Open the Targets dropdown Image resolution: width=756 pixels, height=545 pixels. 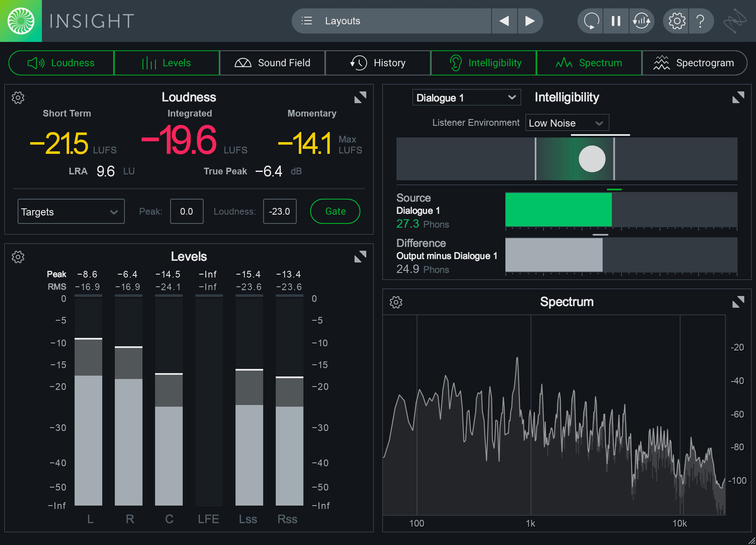coord(71,211)
